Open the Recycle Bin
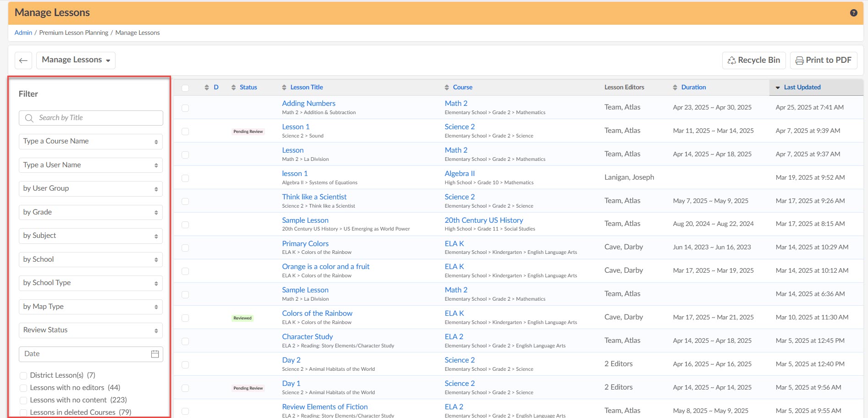 (x=754, y=60)
